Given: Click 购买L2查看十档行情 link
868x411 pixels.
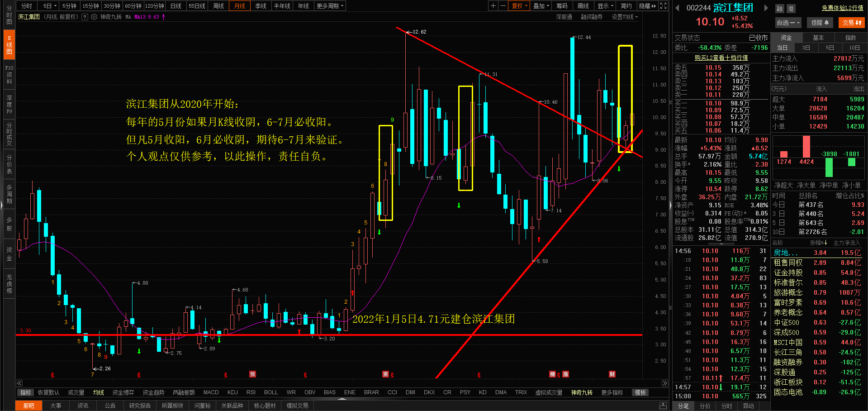Looking at the screenshot, I should (721, 58).
